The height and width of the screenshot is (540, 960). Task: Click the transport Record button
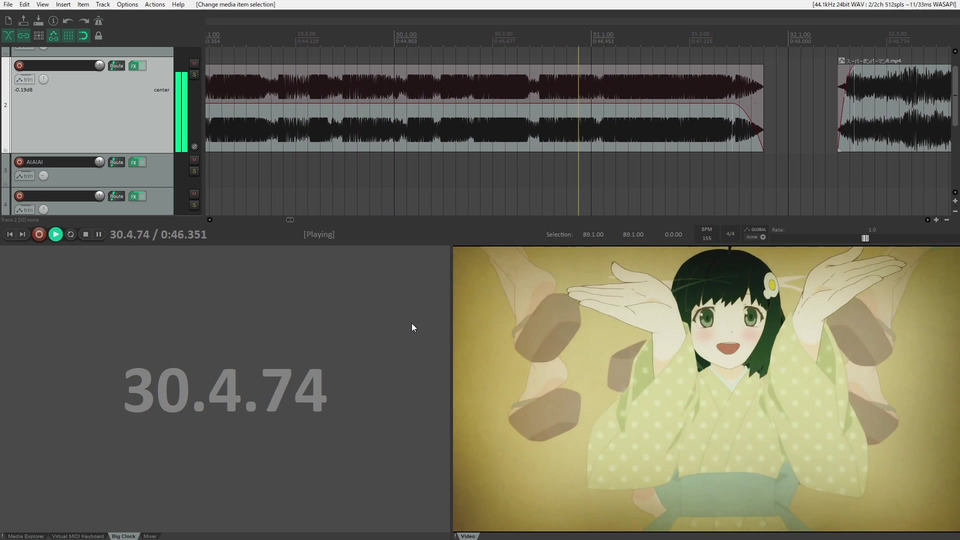[x=39, y=234]
